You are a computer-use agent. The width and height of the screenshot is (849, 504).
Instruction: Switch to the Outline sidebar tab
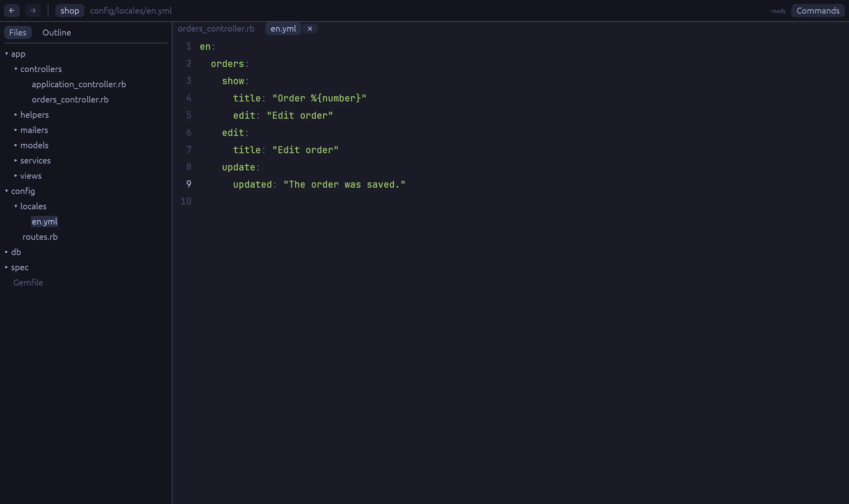coord(57,32)
